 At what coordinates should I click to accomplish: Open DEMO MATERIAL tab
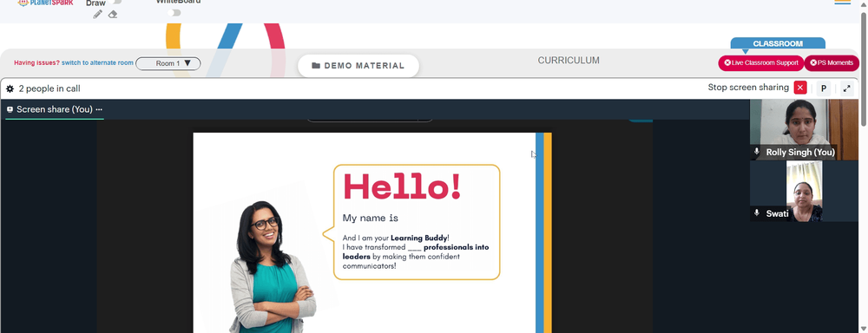click(x=358, y=66)
